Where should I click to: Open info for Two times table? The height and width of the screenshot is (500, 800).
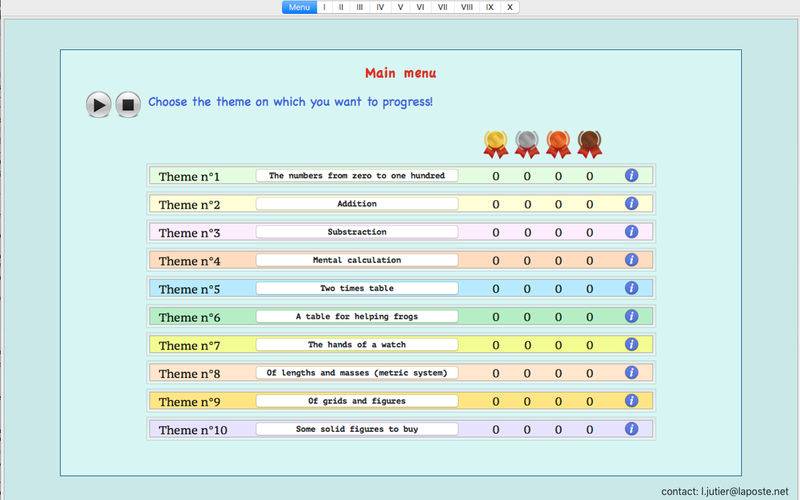tap(631, 288)
